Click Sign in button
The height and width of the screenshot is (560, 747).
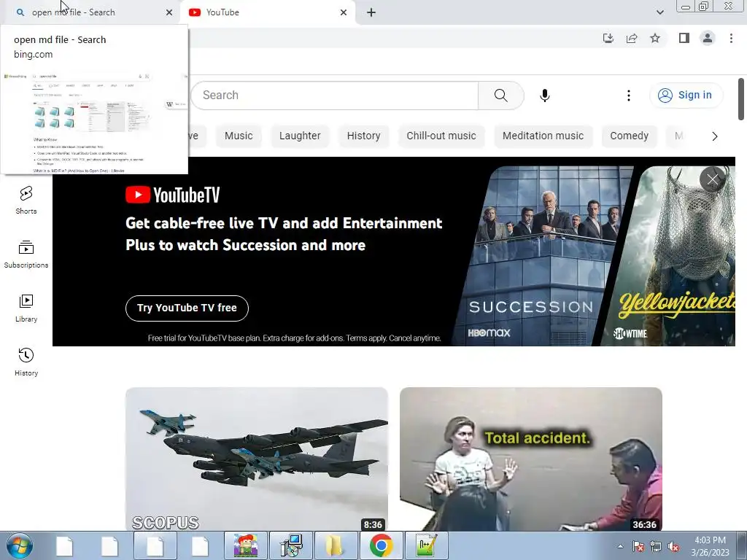click(x=686, y=96)
